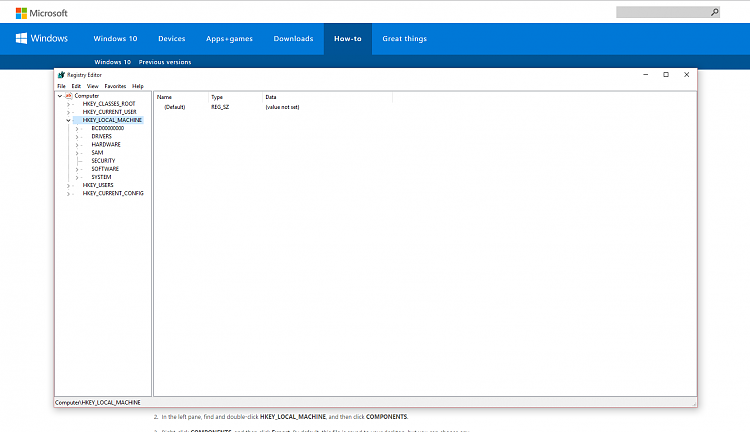
Task: Select the HARDWARE key
Action: tap(106, 144)
